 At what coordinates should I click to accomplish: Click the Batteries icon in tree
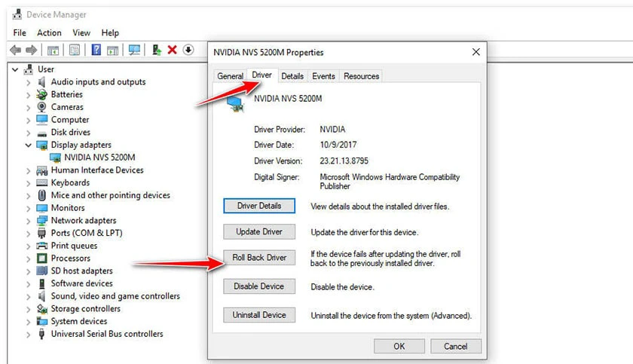tap(41, 94)
